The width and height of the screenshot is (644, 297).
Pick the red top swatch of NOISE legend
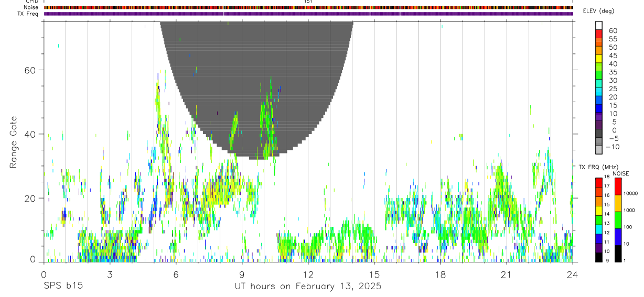click(618, 186)
